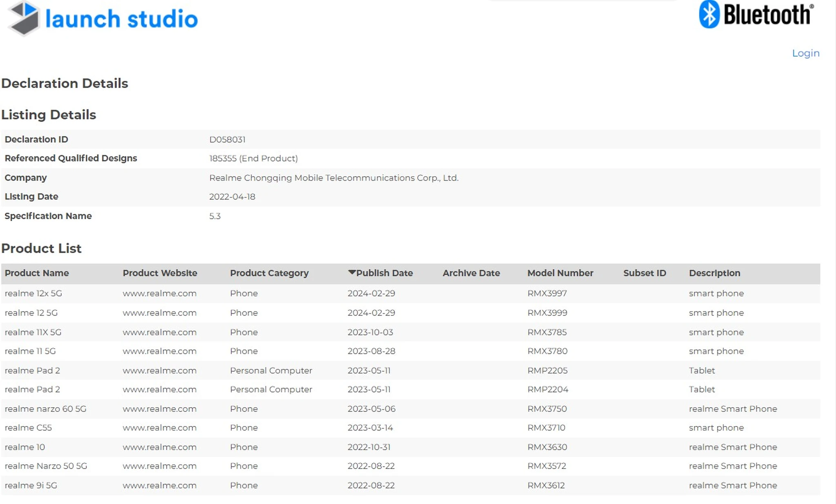
Task: Click model number RMX3710
Action: 546,428
